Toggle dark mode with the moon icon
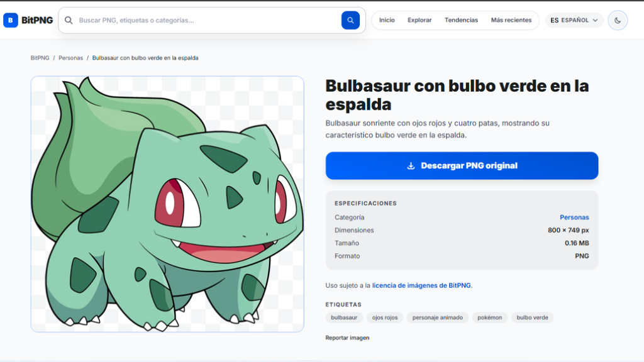 [618, 20]
